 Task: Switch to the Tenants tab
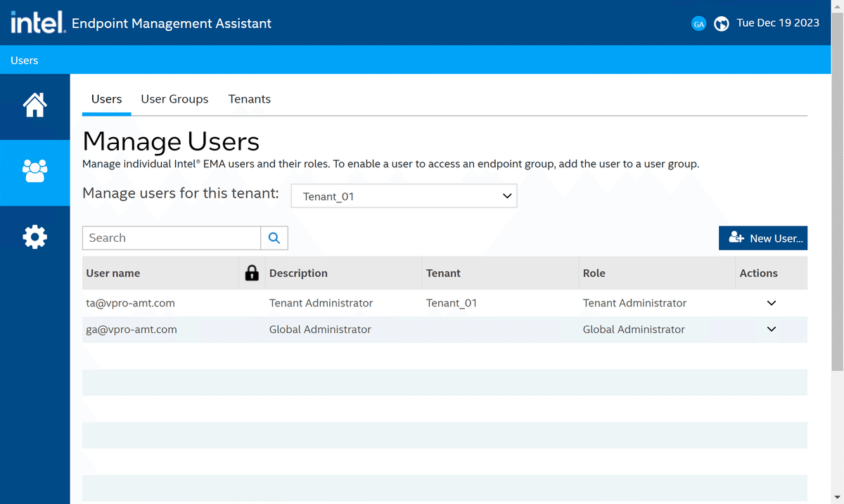coord(250,99)
